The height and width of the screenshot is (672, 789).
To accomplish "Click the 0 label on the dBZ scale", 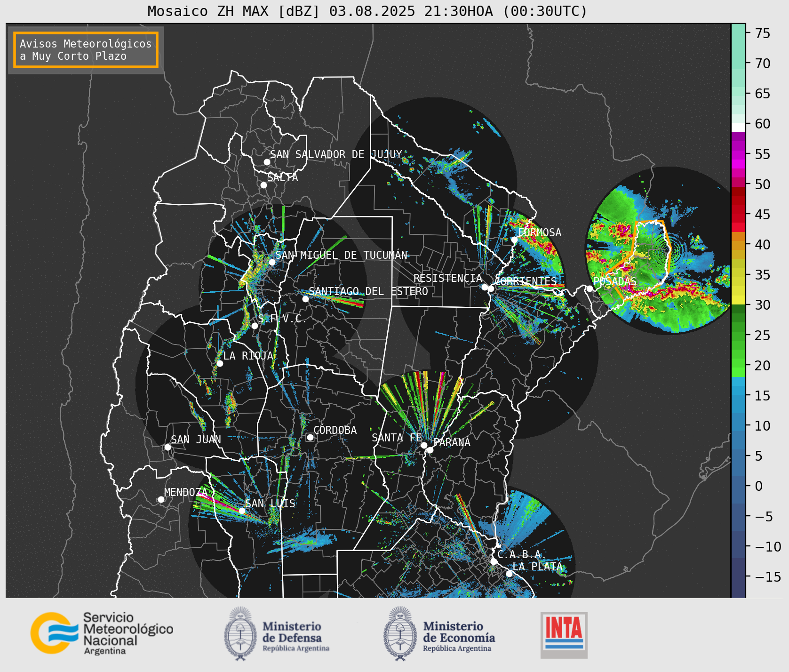I will (x=759, y=486).
